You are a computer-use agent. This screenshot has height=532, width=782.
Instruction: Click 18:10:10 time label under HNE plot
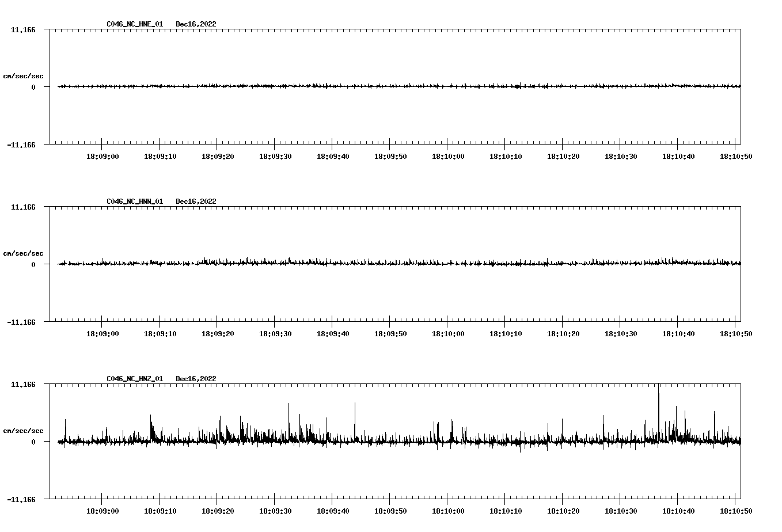506,156
